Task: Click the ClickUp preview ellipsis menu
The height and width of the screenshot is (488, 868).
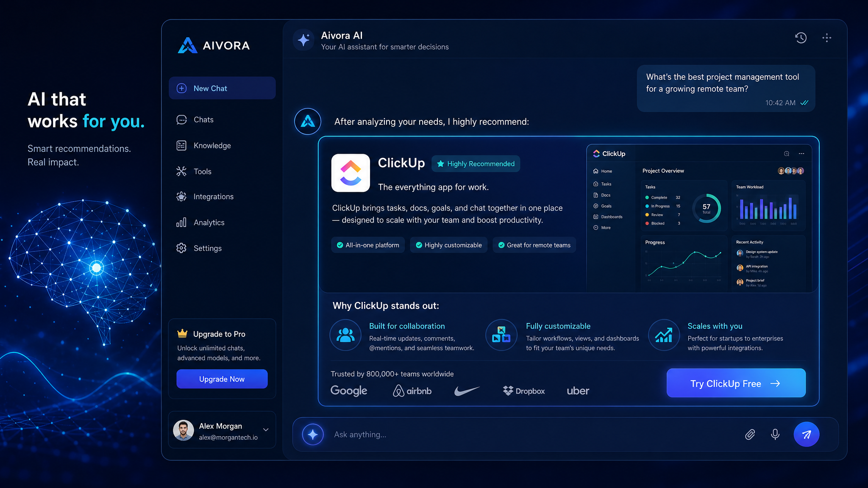Action: click(x=801, y=154)
